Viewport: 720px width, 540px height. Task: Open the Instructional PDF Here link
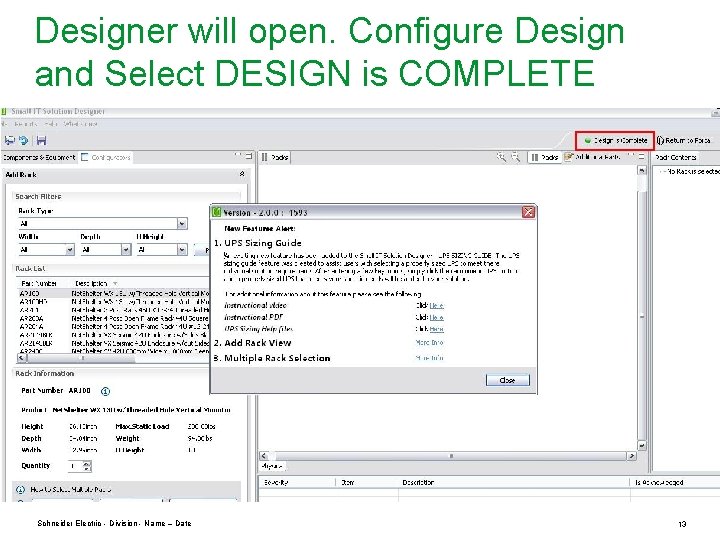[x=436, y=317]
